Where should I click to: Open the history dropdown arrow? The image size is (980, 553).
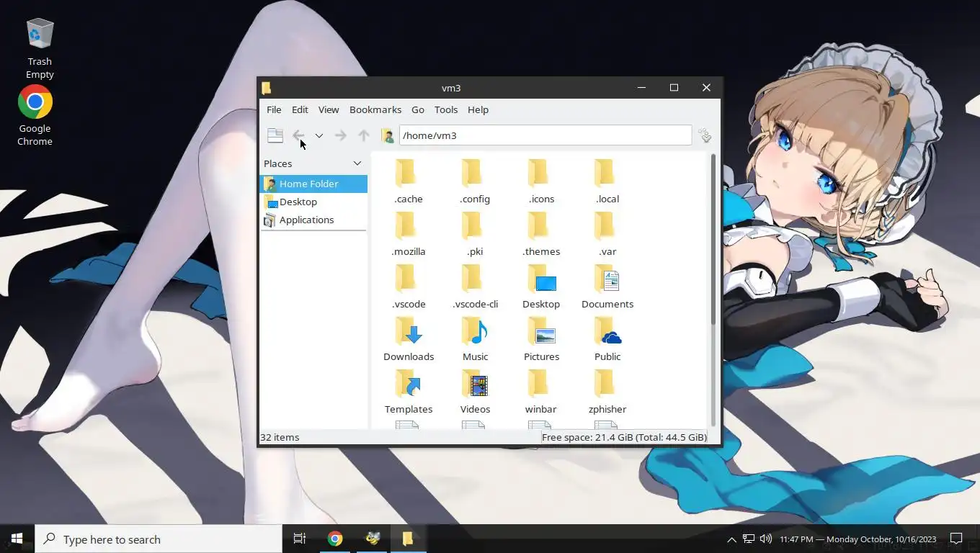tap(318, 135)
